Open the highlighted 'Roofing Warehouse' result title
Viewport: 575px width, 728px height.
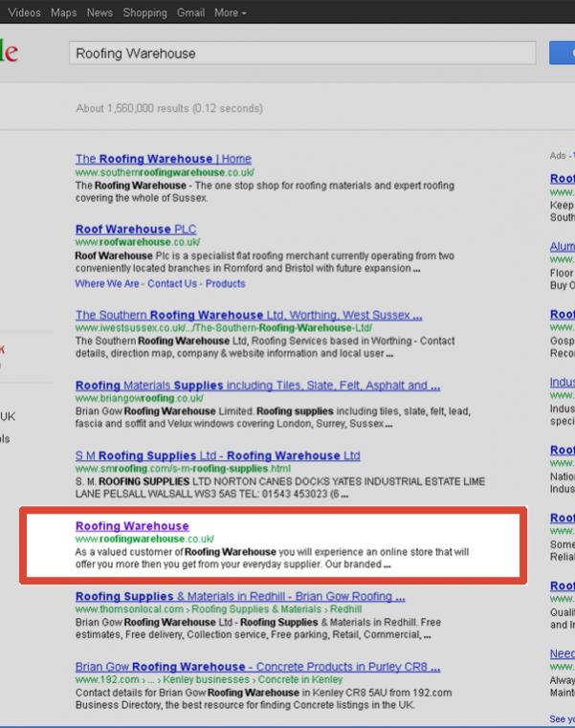[132, 526]
